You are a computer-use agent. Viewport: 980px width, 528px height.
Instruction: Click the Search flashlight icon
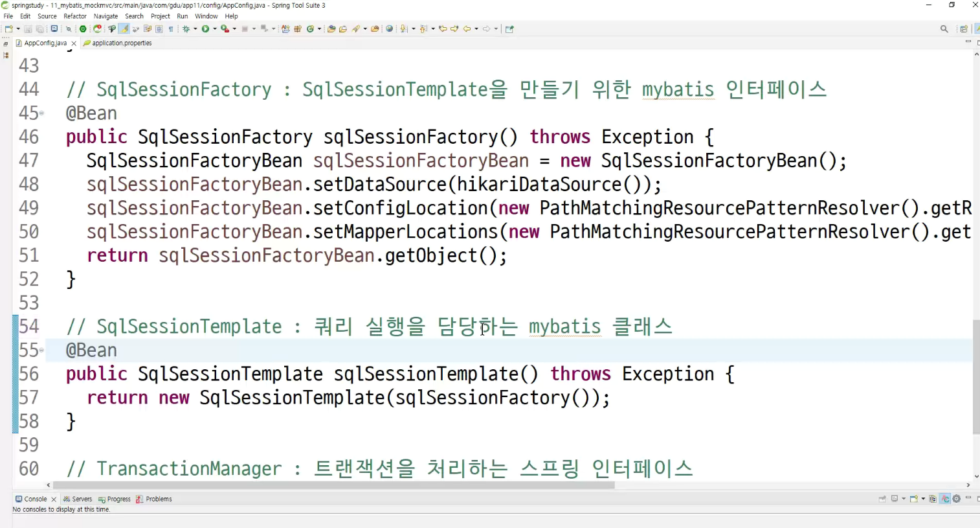click(355, 29)
